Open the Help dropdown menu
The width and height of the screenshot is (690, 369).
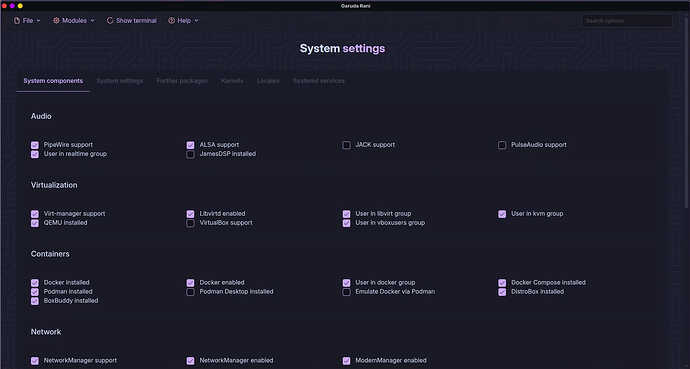(x=183, y=21)
